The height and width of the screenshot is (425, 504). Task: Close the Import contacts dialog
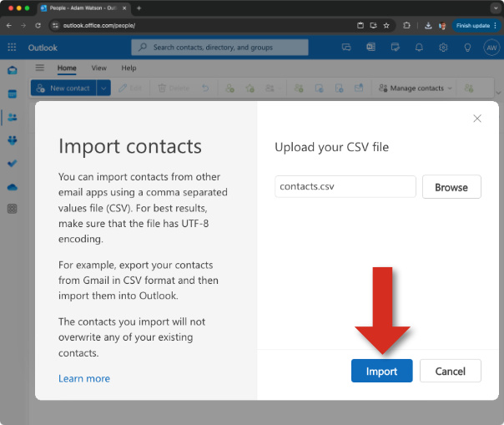[x=477, y=119]
